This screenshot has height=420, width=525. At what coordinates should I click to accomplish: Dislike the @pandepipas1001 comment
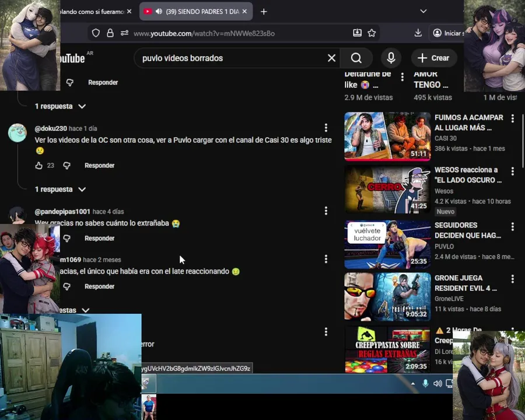pyautogui.click(x=66, y=238)
